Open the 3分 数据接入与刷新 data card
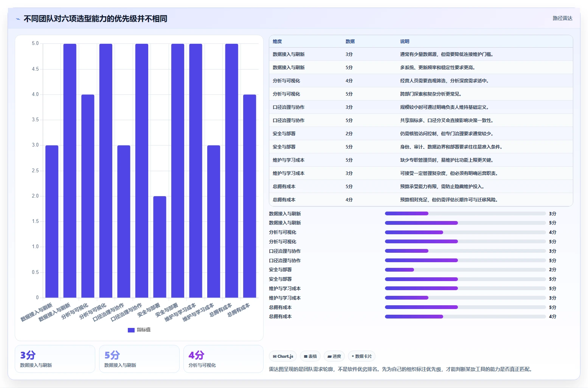Image resolution: width=588 pixels, height=388 pixels. [55, 359]
